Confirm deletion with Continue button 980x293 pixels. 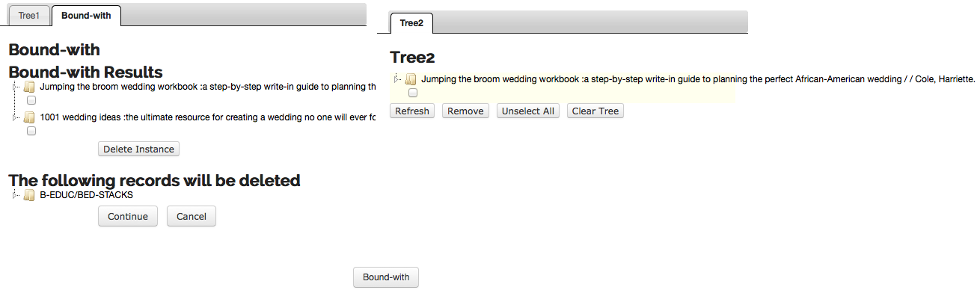point(128,217)
